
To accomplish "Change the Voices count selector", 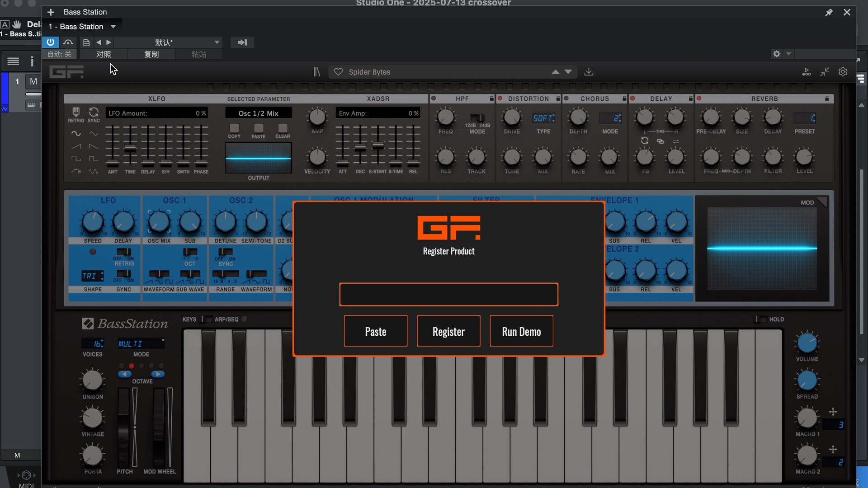I will [x=93, y=344].
